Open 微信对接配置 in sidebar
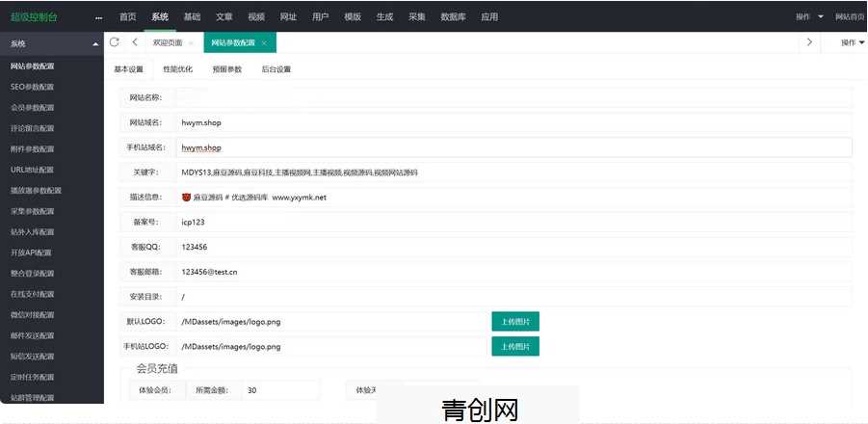Image resolution: width=868 pixels, height=424 pixels. [33, 314]
